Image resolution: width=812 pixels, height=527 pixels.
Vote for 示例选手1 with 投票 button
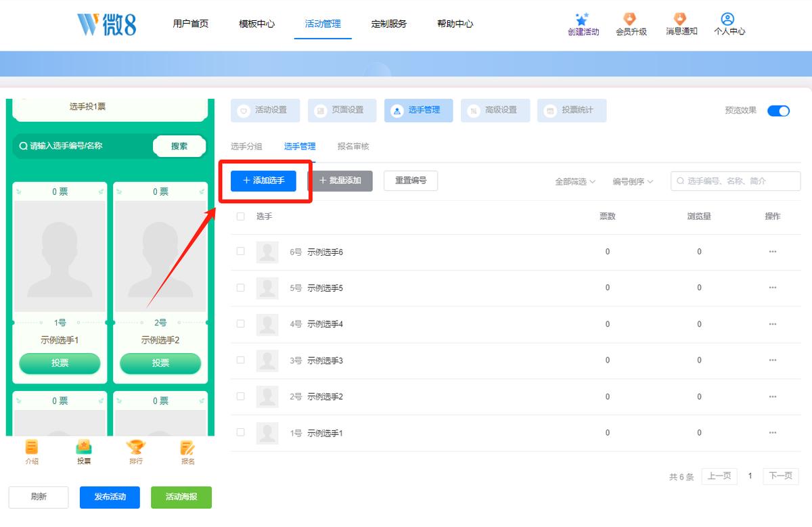pos(60,363)
